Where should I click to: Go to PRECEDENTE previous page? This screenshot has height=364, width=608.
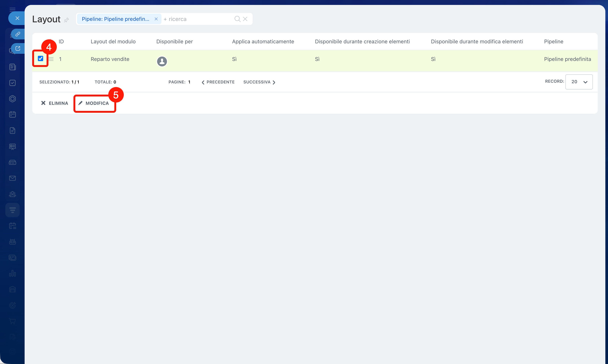218,82
